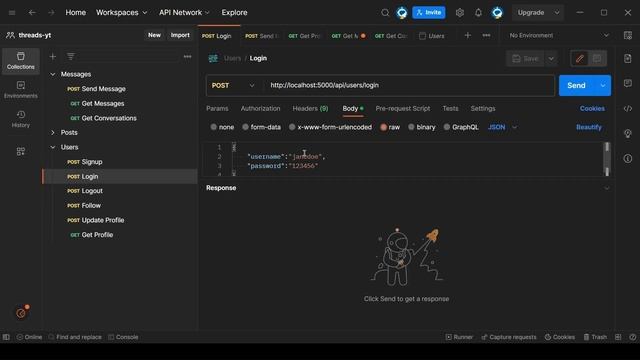Go back with the left arrow
Screen dimensions: 640x360
(x=32, y=13)
